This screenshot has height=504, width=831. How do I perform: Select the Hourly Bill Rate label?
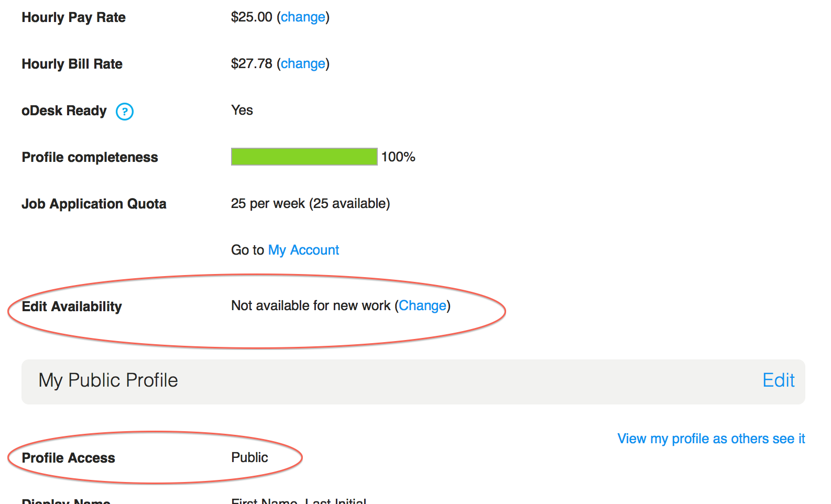(x=72, y=64)
